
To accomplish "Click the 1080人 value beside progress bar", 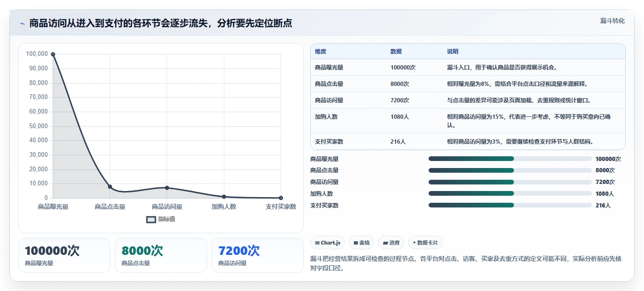I will [x=605, y=194].
